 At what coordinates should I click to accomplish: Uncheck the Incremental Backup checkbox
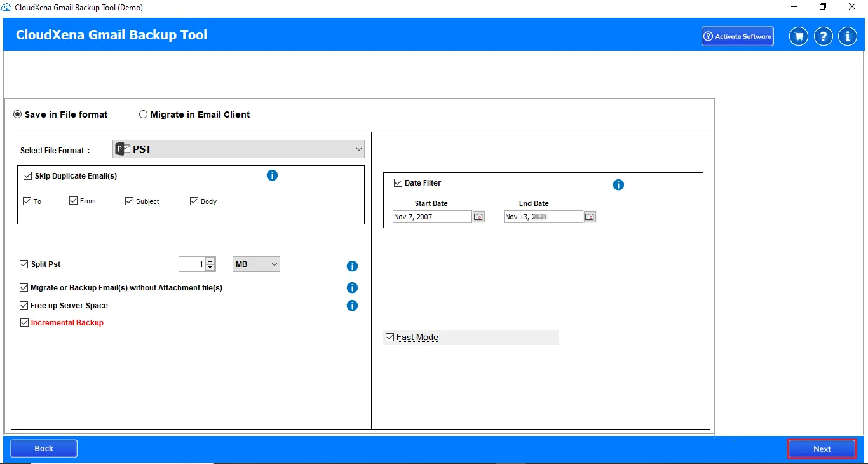click(25, 323)
